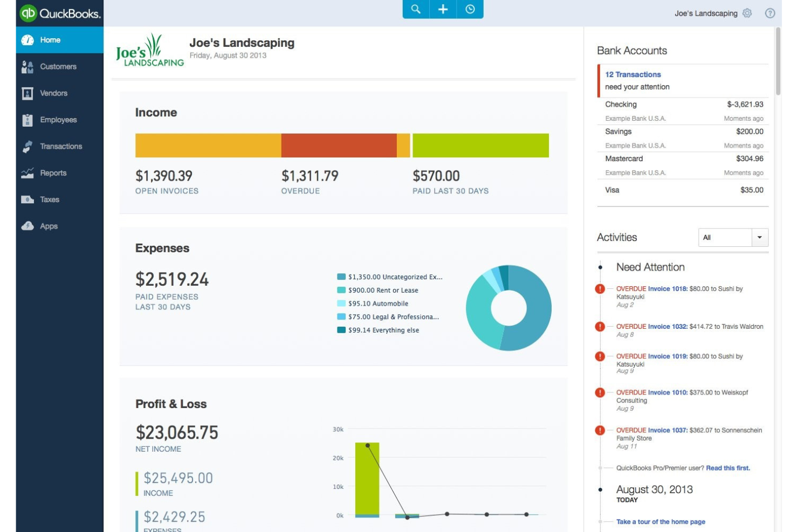Open the 12 Transactions needing attention
Screen dimensions: 798x532
[x=633, y=74]
